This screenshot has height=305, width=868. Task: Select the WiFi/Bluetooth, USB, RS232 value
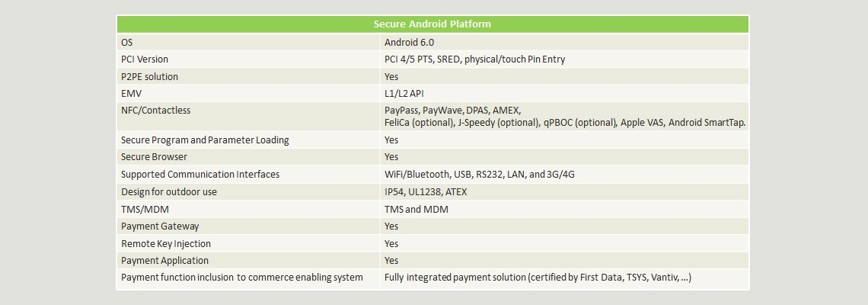(480, 175)
